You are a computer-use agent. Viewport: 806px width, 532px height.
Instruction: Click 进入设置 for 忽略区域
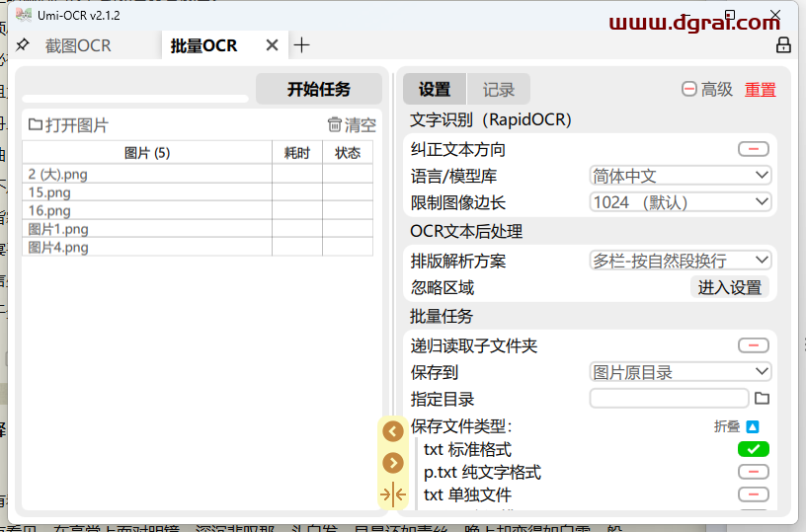729,287
